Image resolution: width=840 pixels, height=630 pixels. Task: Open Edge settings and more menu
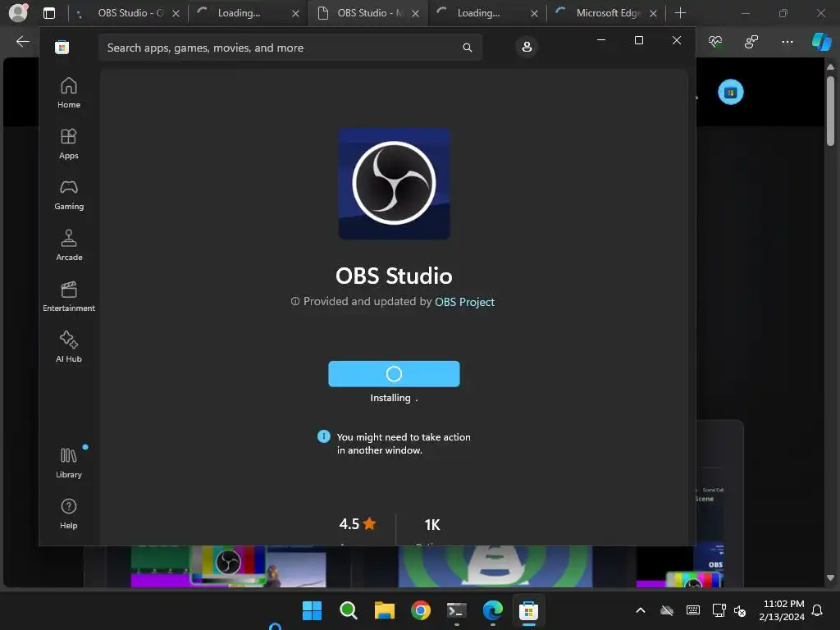click(787, 41)
